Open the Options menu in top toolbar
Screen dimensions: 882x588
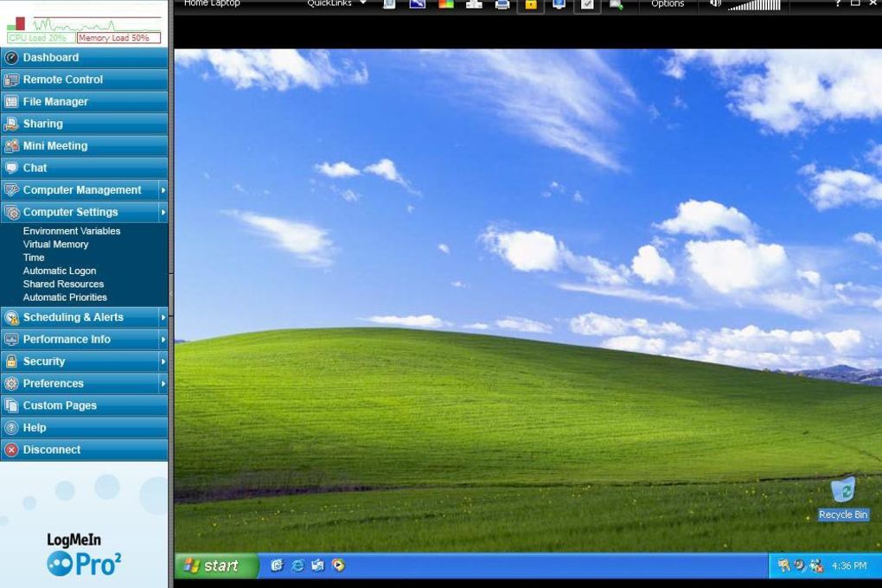(668, 3)
